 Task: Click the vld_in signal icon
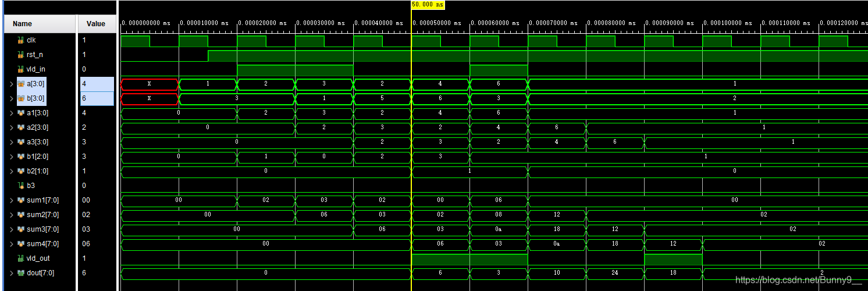(20, 69)
